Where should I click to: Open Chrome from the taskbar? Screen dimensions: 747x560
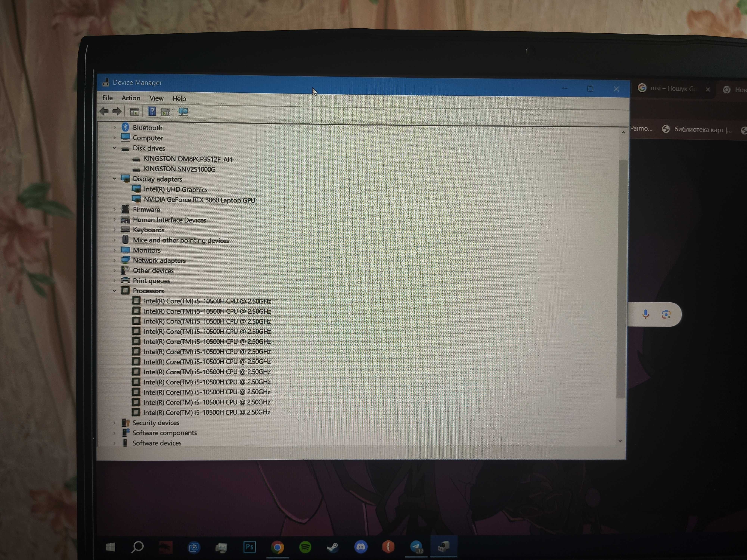[277, 547]
